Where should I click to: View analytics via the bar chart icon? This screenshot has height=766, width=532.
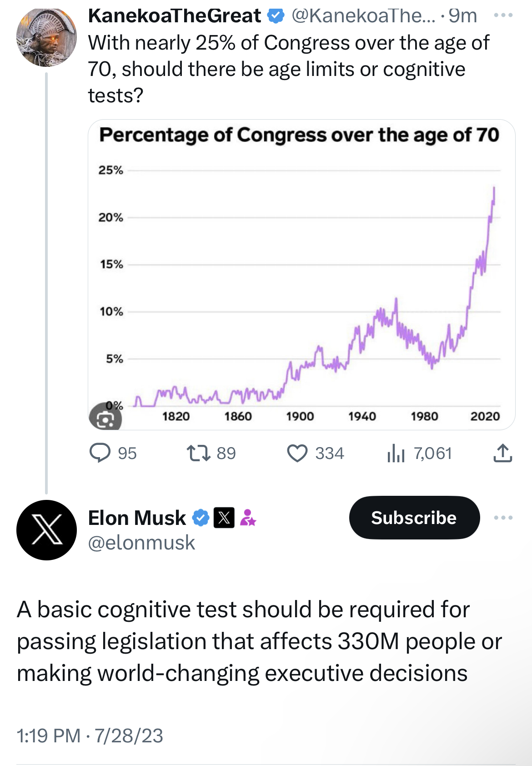[x=396, y=453]
